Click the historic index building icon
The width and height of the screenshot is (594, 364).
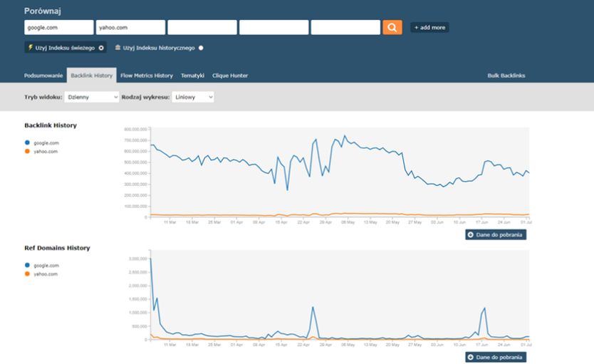coord(118,48)
